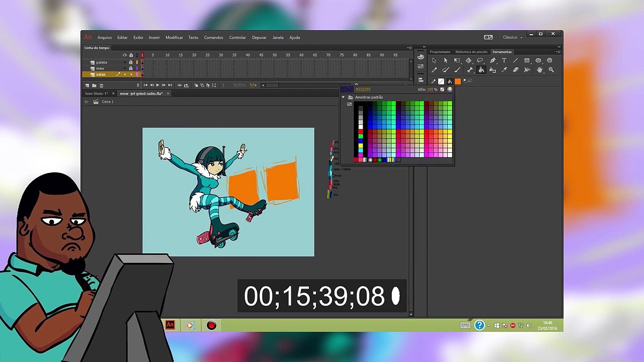
Task: Open the Modificar menu
Action: [174, 37]
